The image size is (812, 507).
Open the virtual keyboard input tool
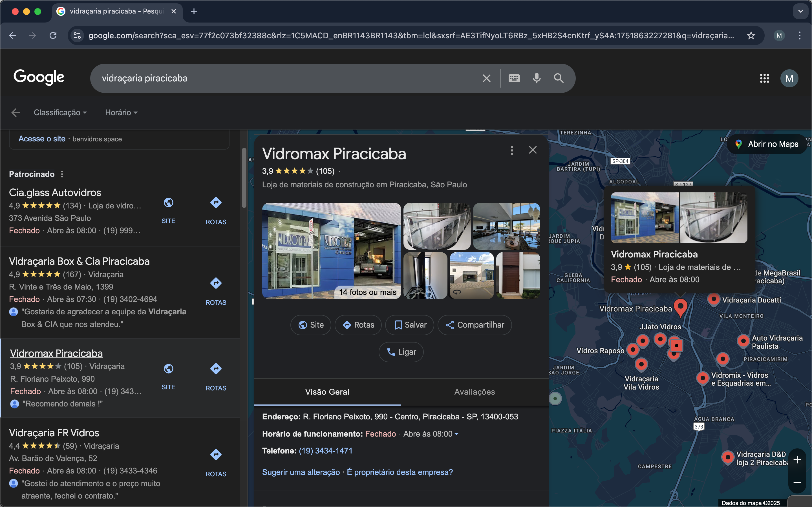click(514, 78)
